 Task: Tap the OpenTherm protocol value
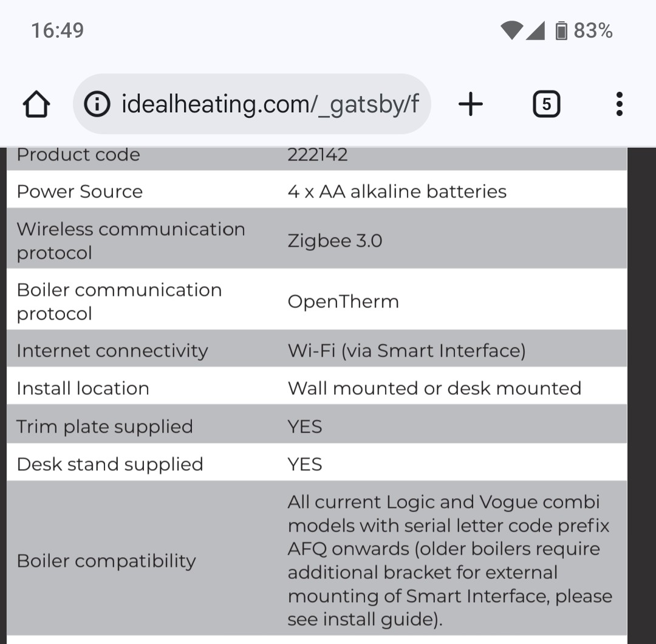343,301
